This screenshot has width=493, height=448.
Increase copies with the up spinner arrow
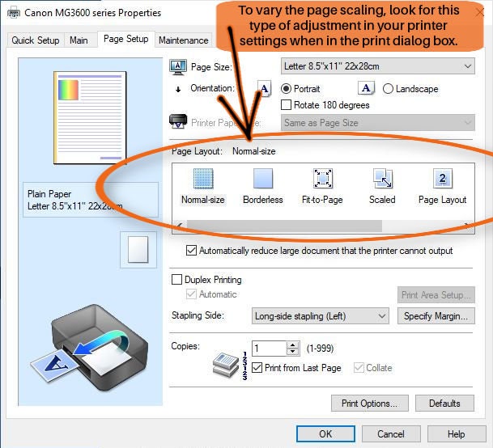point(293,345)
